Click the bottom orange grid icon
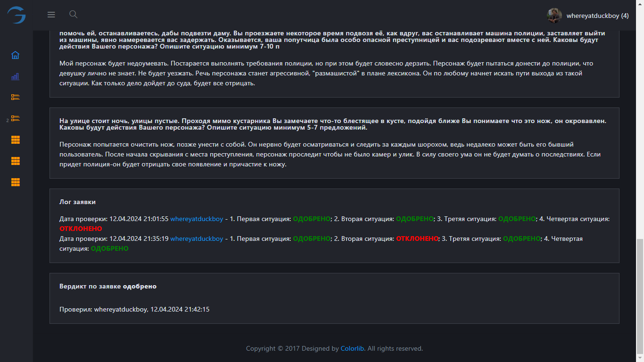 15,182
